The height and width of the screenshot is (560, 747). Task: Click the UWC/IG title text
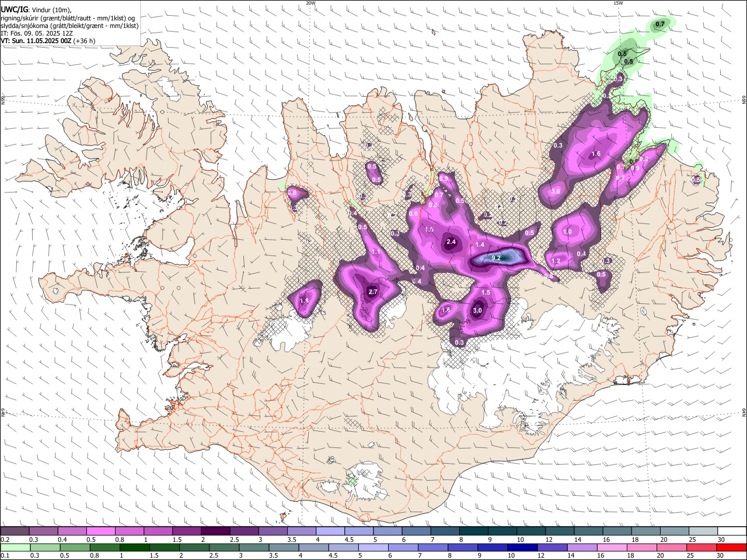pyautogui.click(x=14, y=10)
